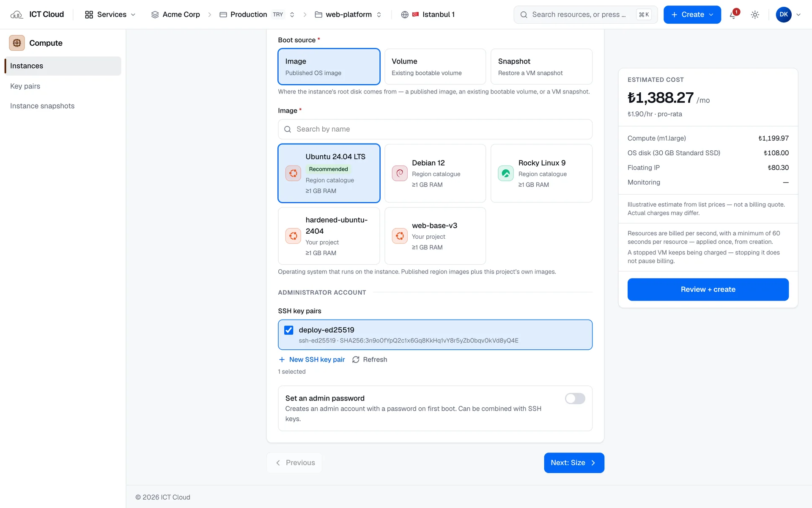Focus the global resource search field
Screen dimensions: 812x508
pos(585,15)
